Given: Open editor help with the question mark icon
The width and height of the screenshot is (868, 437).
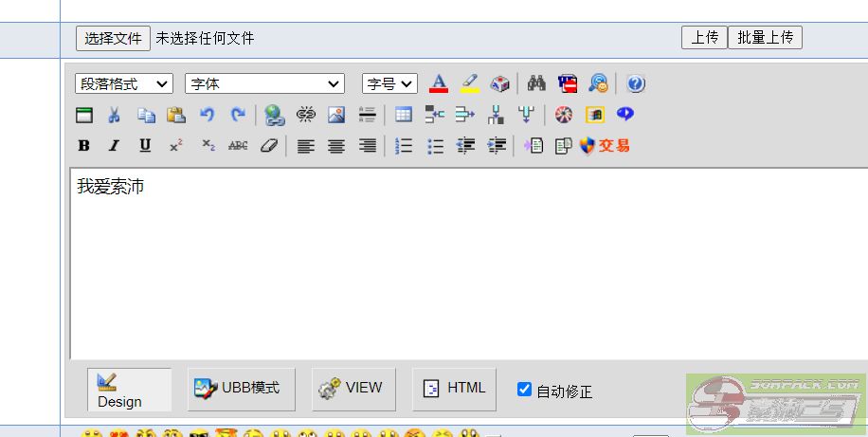Looking at the screenshot, I should (636, 83).
